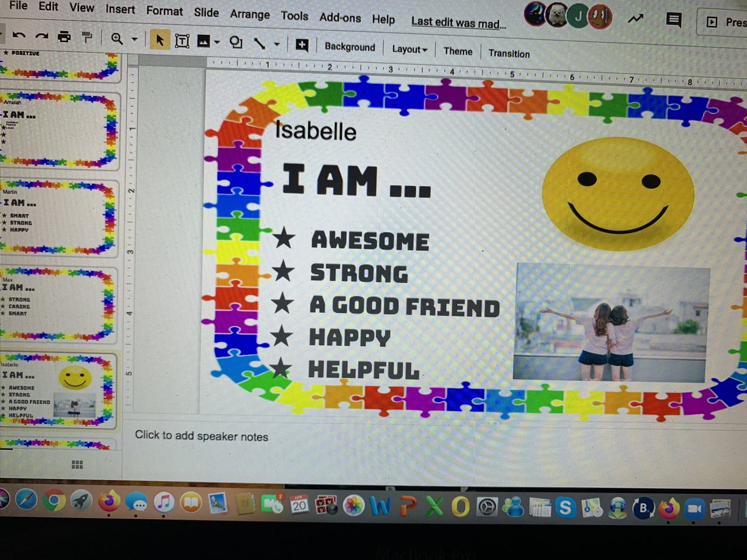
Task: Open the Arrange menu
Action: tap(250, 14)
